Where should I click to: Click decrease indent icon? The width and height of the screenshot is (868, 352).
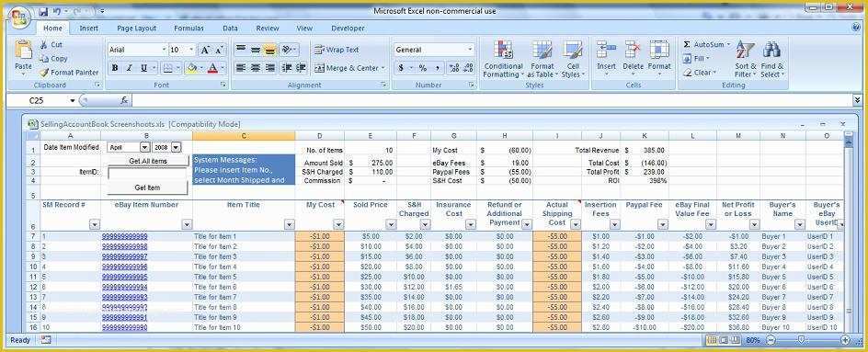[286, 68]
